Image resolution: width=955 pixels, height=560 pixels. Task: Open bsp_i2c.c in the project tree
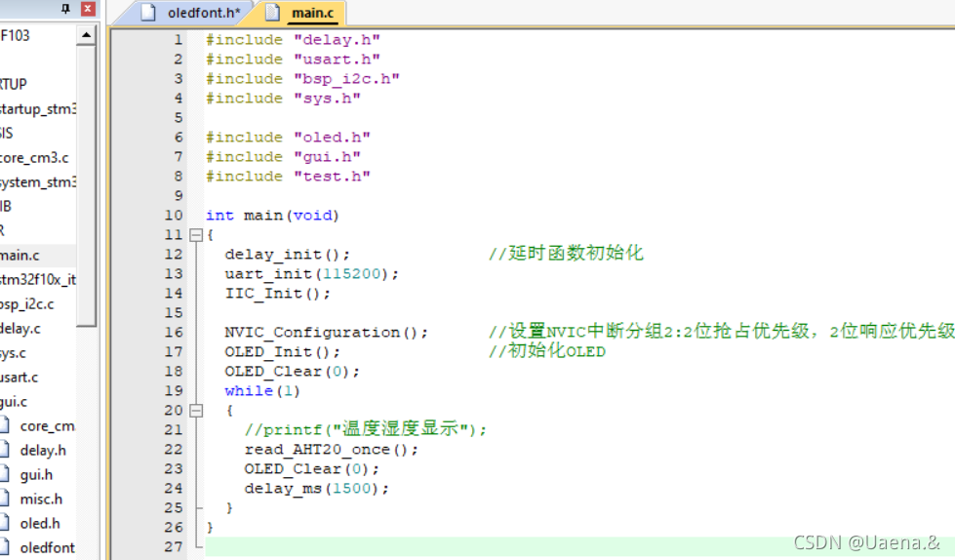coord(26,304)
